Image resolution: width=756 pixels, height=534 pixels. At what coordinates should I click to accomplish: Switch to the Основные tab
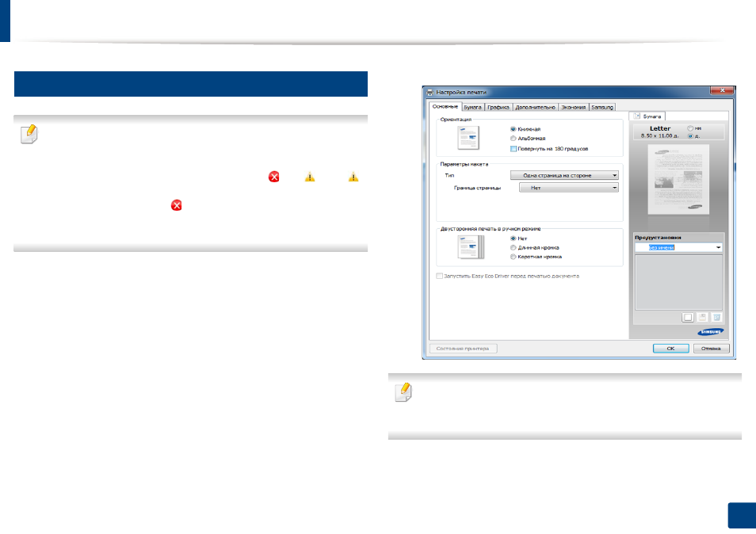click(x=445, y=106)
